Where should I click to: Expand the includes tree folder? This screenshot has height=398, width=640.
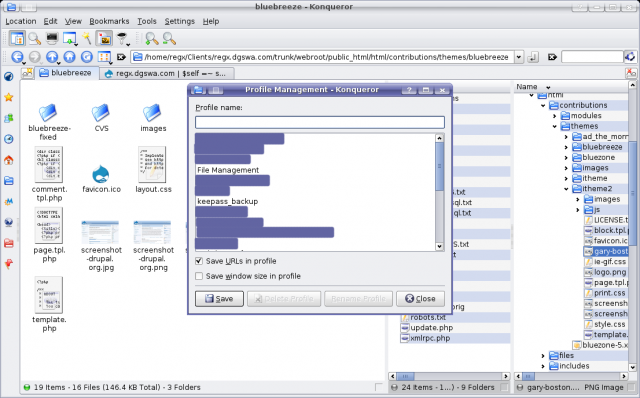[543, 366]
